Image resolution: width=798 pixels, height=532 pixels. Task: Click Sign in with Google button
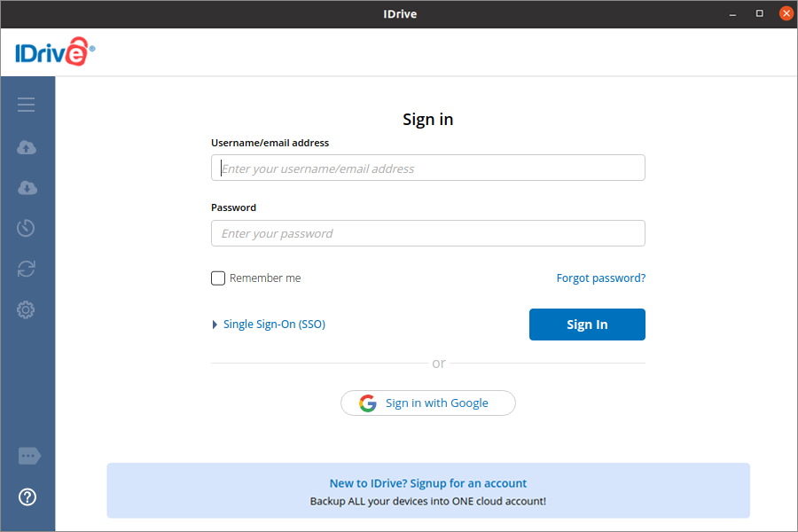(428, 403)
